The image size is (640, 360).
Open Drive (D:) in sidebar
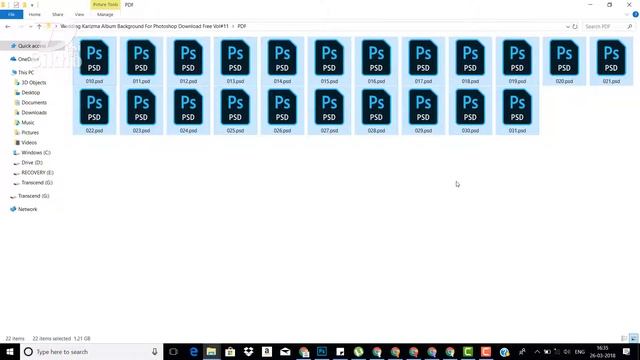pos(28,162)
